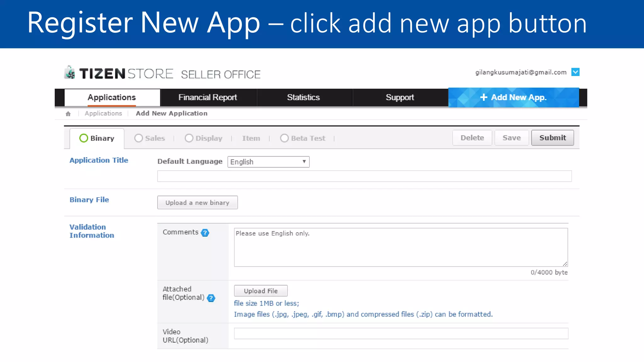Screen dimensions: 644x362
Task: Click the Attached file help question icon
Action: 211,298
